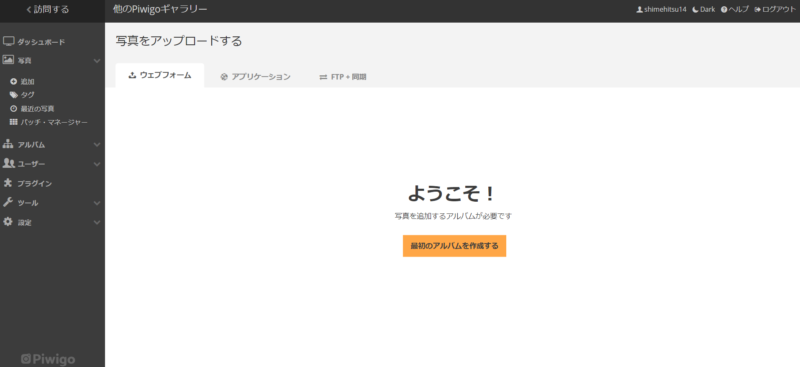The height and width of the screenshot is (367, 800).
Task: Click the ログアウト link
Action: pos(774,9)
